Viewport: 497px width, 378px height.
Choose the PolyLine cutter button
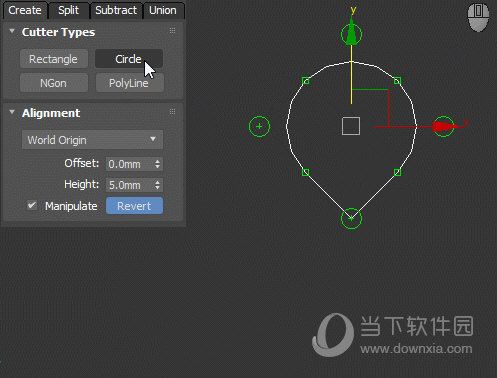(130, 83)
